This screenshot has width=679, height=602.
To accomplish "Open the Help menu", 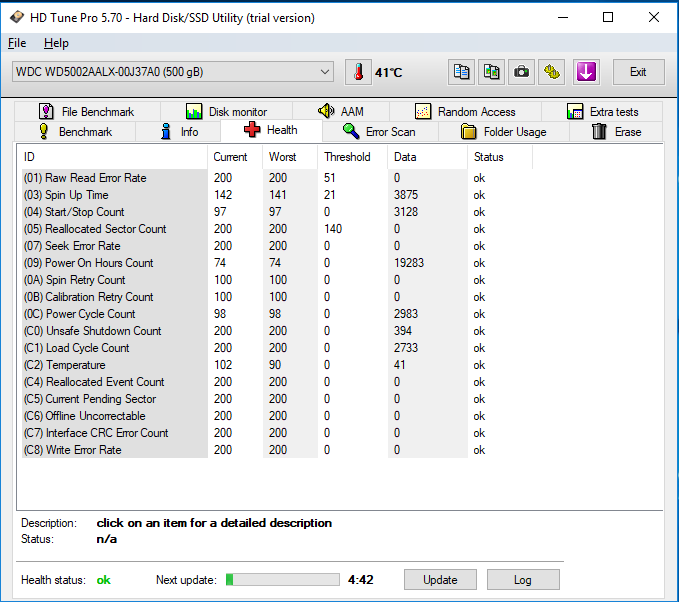I will click(x=56, y=43).
